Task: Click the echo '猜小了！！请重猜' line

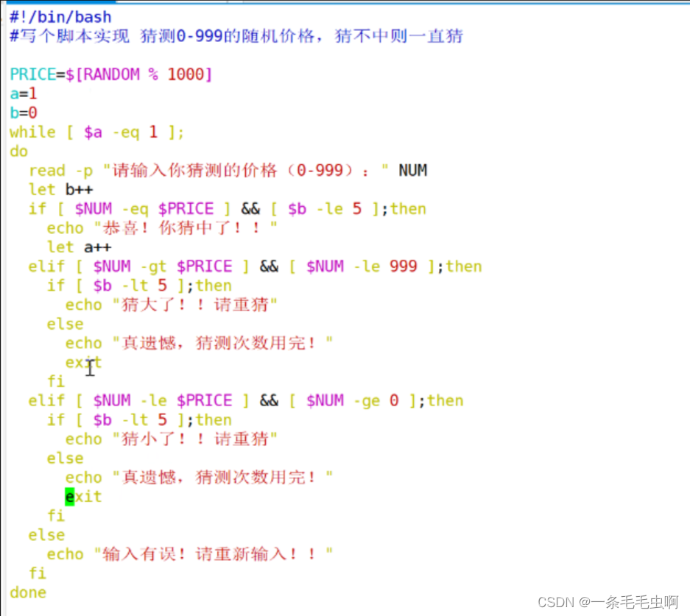Action: point(171,439)
